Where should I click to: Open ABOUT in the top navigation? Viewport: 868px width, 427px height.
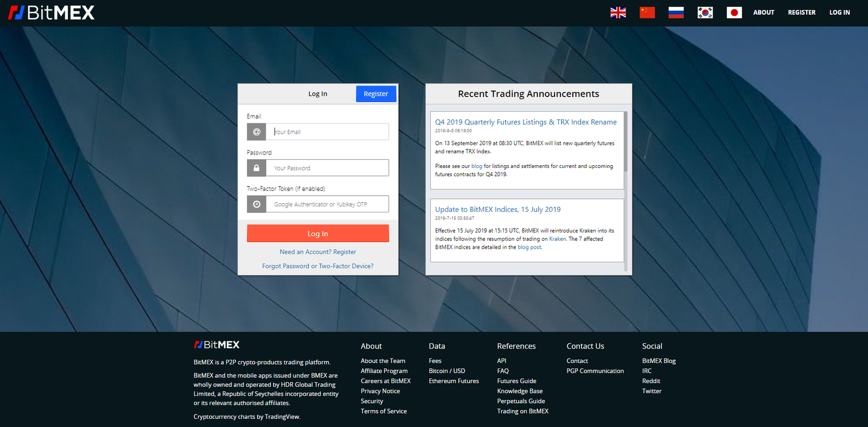click(x=763, y=12)
